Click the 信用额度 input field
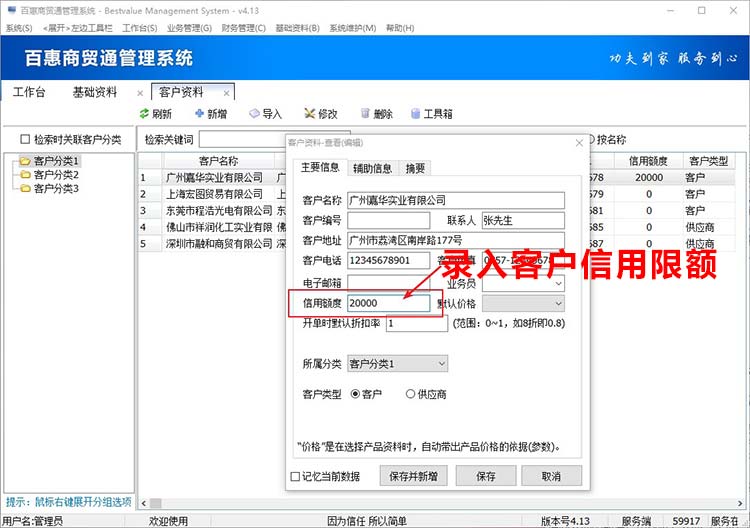This screenshot has height=528, width=750. [x=388, y=303]
